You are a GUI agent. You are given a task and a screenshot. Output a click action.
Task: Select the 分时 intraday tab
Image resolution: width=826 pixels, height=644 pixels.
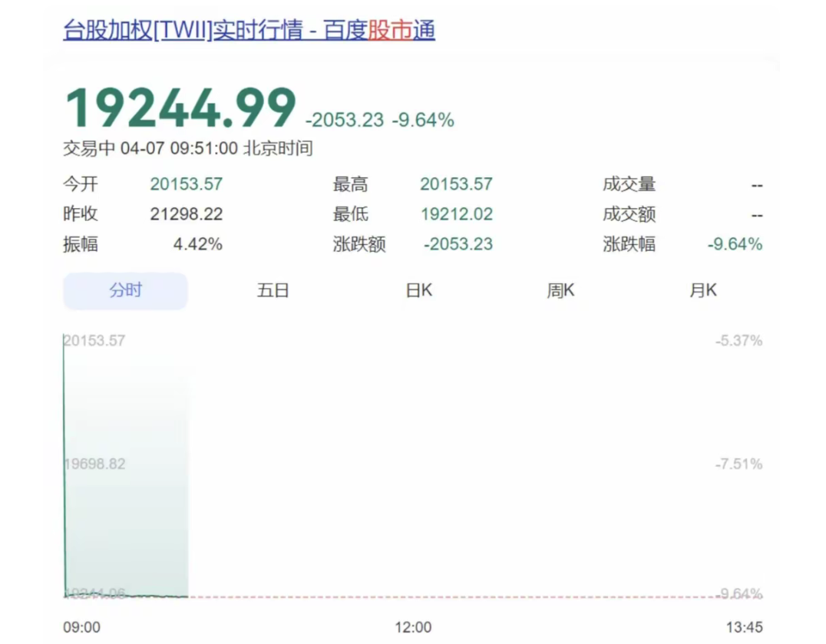coord(124,290)
